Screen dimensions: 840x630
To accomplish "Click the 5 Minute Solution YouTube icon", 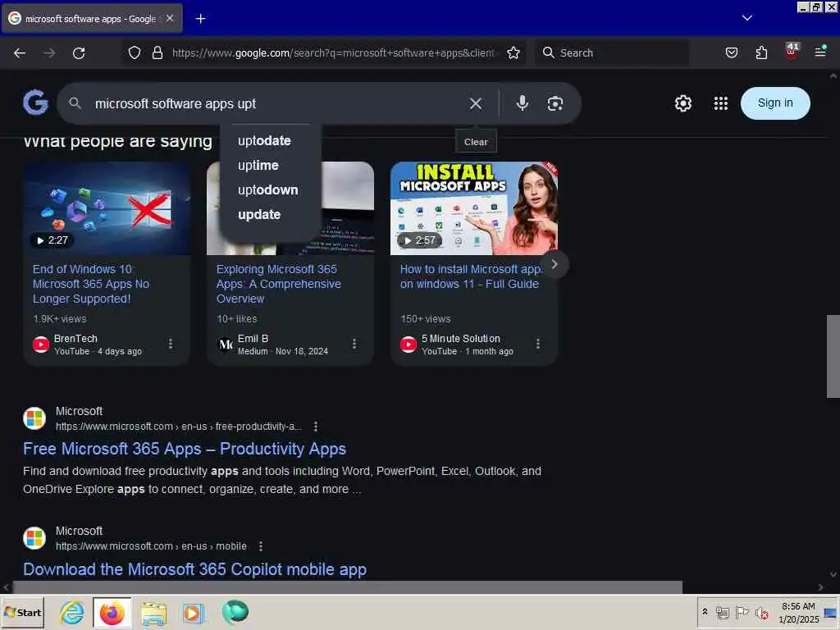I will 409,345.
